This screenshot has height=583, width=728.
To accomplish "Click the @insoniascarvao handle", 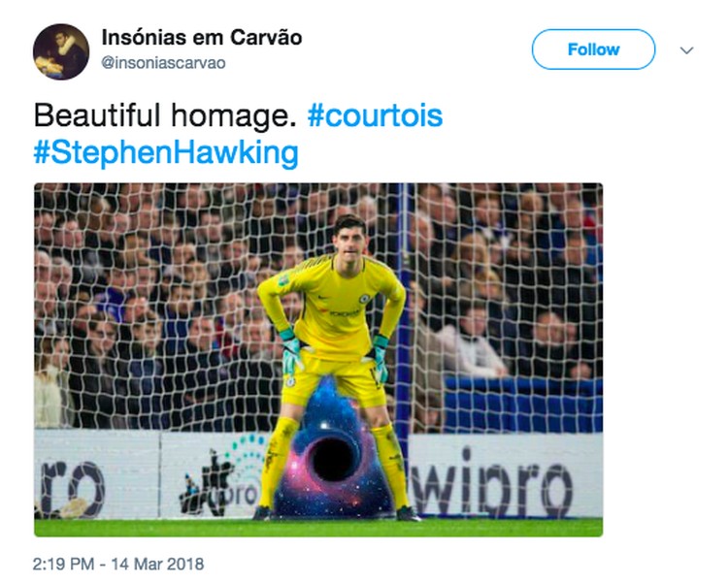I will coord(163,63).
